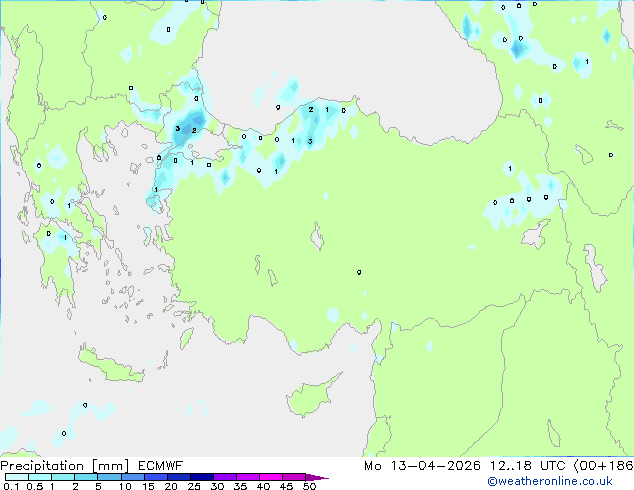Click the above-50 mm legend arrow tip

[x=317, y=477]
